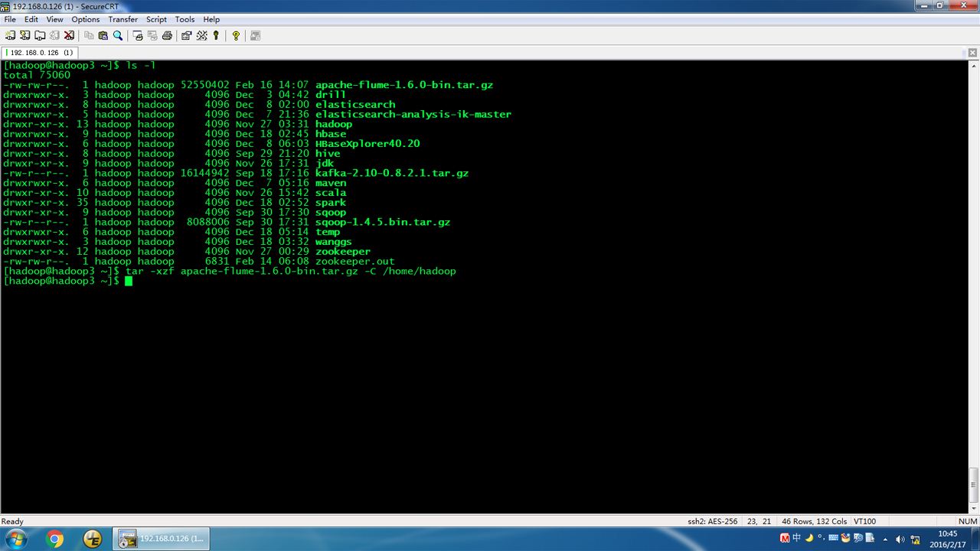The image size is (980, 551).
Task: Click sqoop-1.4.5.bin.tar.gz file name
Action: tap(383, 223)
